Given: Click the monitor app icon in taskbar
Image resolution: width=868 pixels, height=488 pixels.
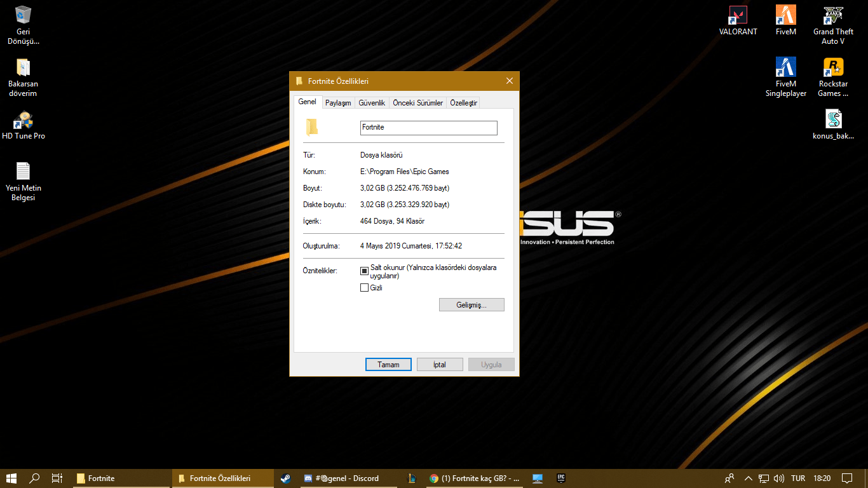Looking at the screenshot, I should point(538,478).
